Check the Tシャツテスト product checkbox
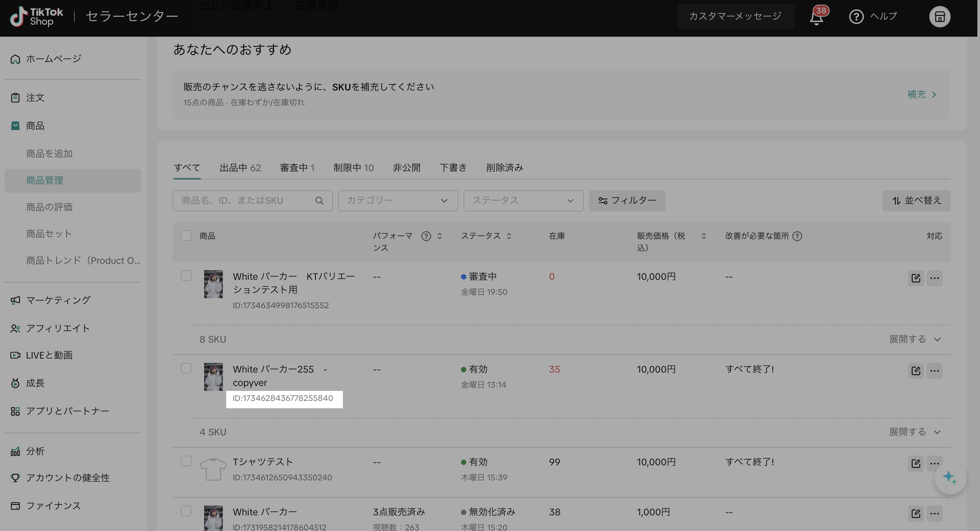 [186, 461]
